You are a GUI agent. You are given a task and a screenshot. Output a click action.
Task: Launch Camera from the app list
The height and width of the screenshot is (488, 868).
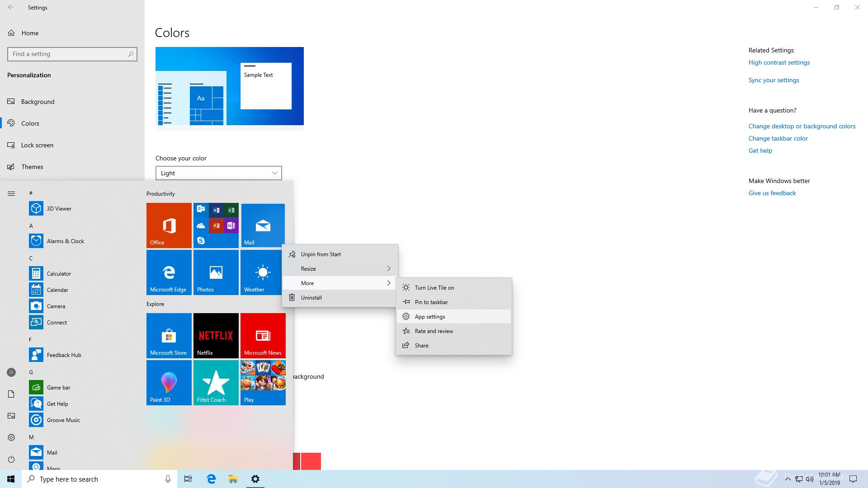coord(81,306)
